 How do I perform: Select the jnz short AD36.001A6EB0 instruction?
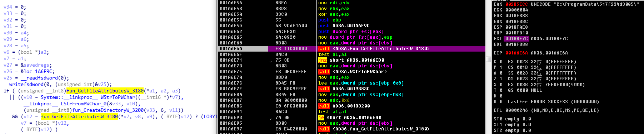[351, 60]
